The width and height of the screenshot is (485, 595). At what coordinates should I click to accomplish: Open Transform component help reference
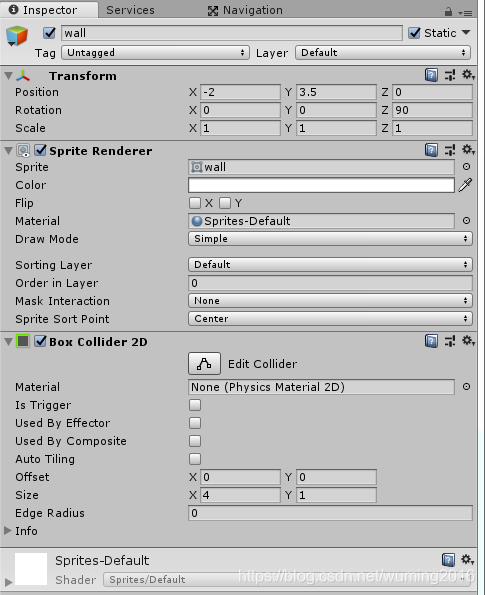(x=431, y=75)
